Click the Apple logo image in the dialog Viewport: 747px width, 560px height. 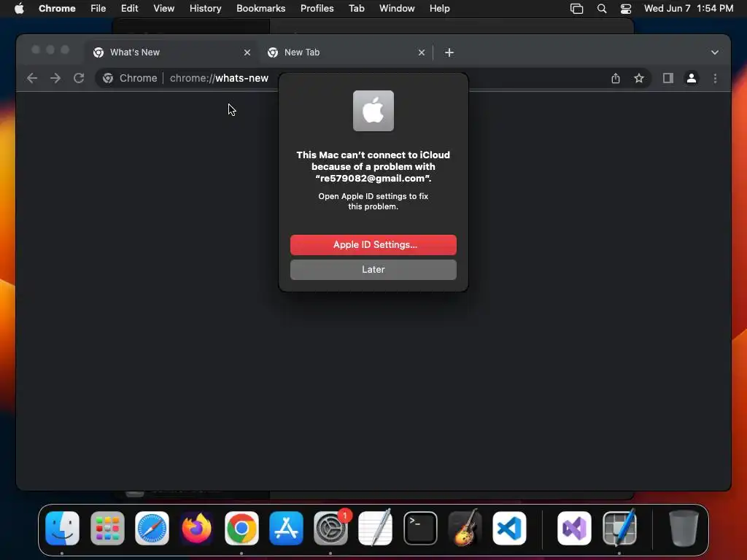tap(373, 111)
